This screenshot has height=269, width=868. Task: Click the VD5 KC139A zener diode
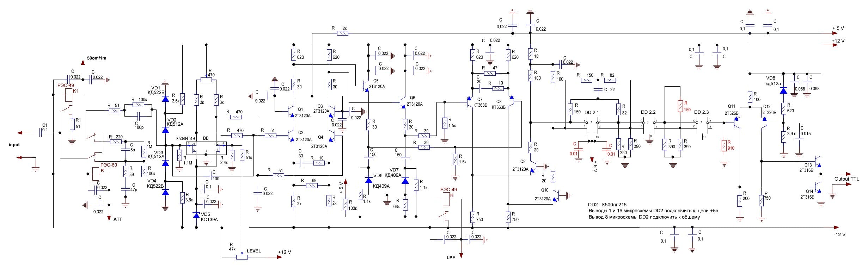(197, 215)
